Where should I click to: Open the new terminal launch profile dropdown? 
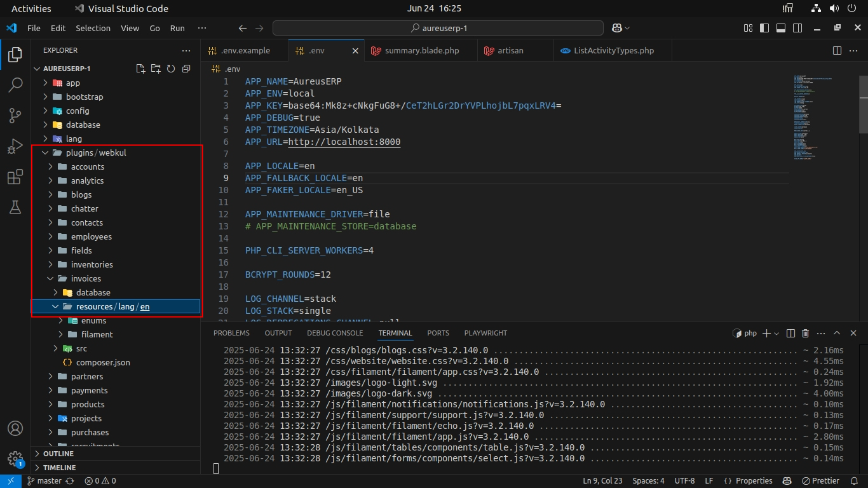(777, 333)
